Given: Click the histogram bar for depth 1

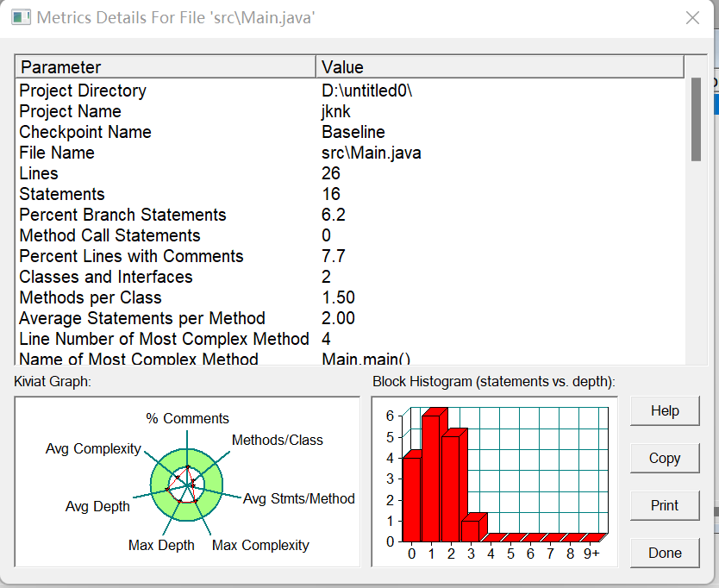Looking at the screenshot, I should click(x=432, y=479).
